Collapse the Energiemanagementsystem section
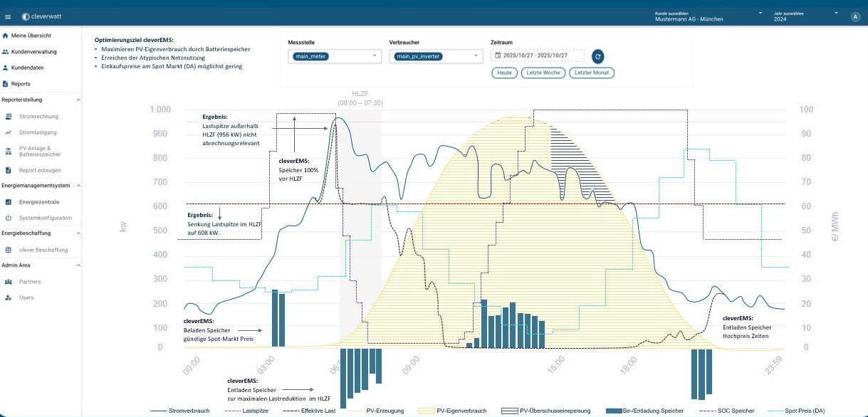868x417 pixels. pyautogui.click(x=78, y=186)
